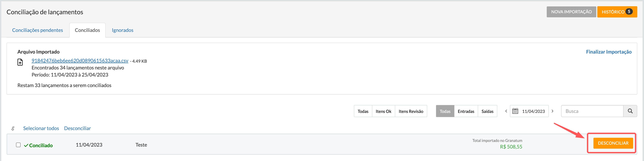Go to previous date with left chevron

506,111
